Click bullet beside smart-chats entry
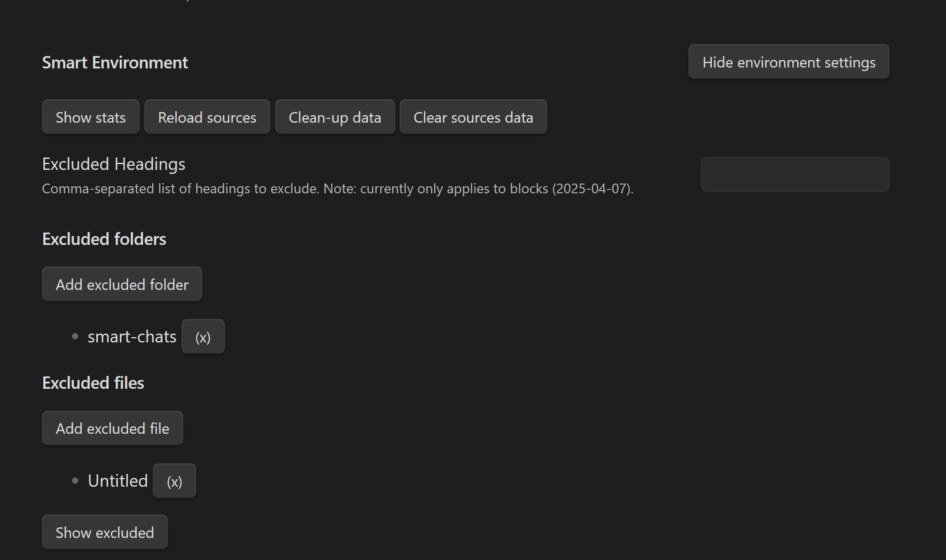Viewport: 946px width, 560px height. tap(75, 337)
